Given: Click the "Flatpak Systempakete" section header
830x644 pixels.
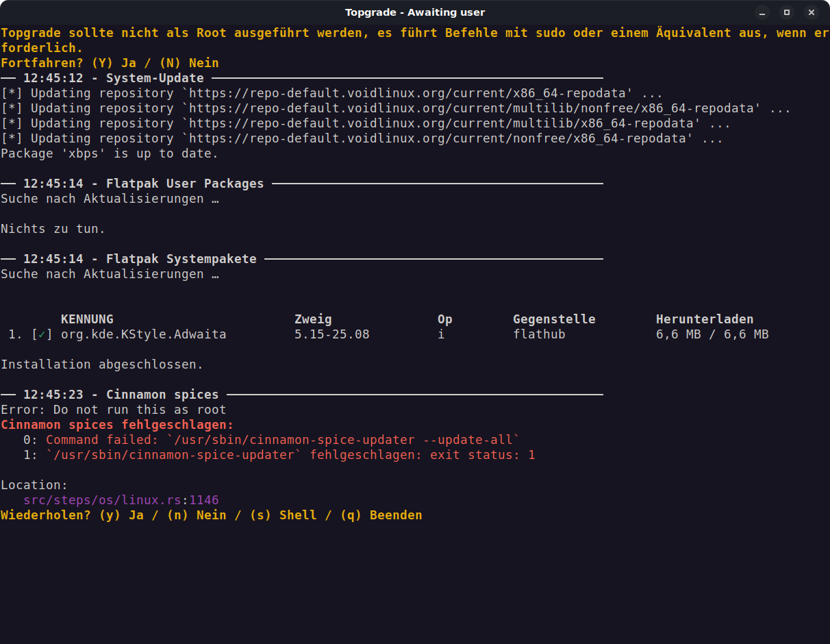Looking at the screenshot, I should 181,259.
